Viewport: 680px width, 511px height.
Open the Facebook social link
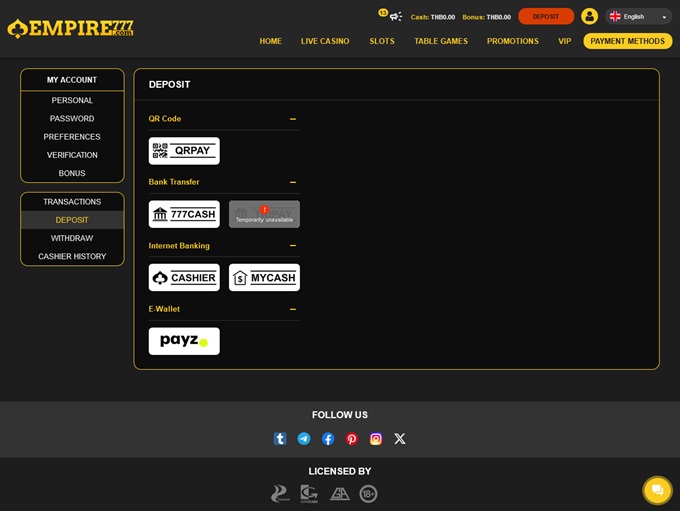coord(328,439)
